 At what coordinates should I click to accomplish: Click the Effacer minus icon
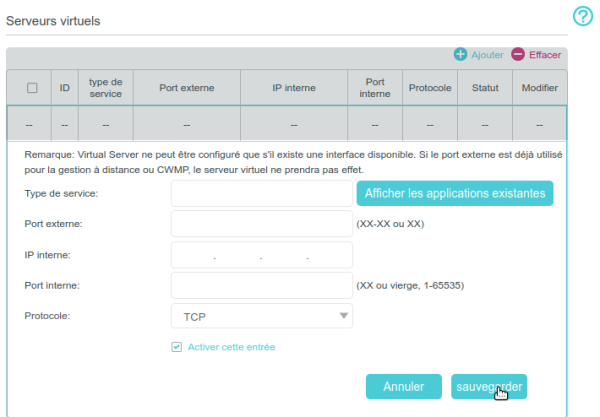(x=518, y=54)
